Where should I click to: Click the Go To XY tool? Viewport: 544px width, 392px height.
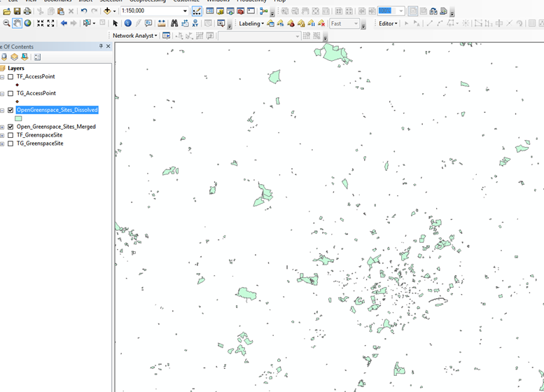[x=195, y=23]
